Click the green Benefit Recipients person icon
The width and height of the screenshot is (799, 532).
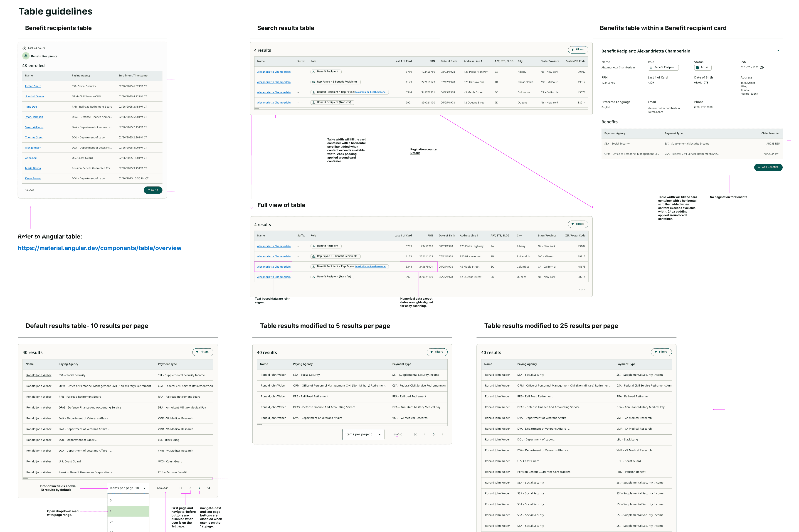26,56
